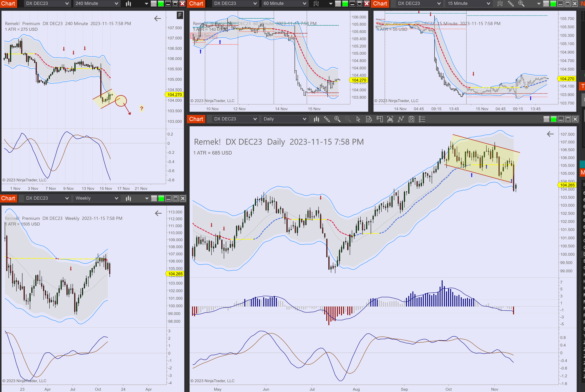Click Chart tab of 15 Minute window

click(380, 4)
